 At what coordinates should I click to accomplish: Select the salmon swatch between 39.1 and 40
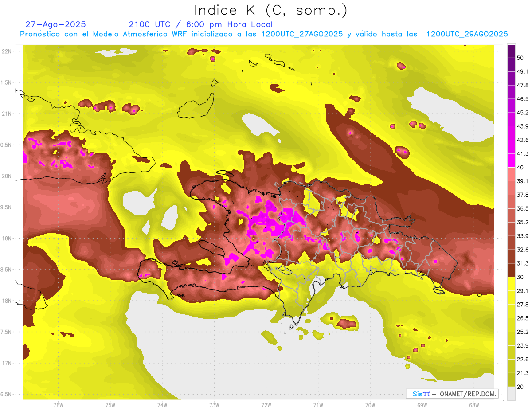click(511, 174)
